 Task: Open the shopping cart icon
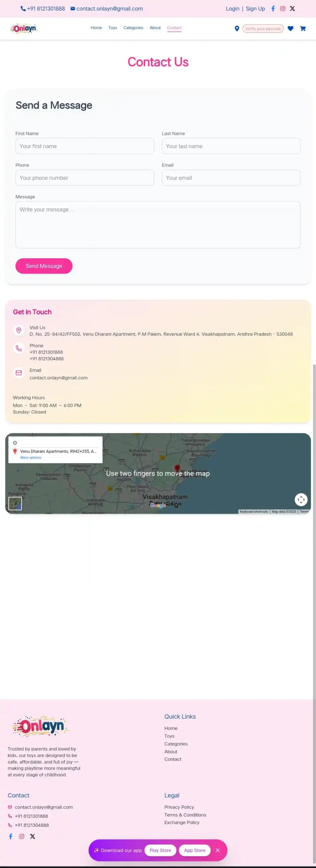(x=303, y=29)
